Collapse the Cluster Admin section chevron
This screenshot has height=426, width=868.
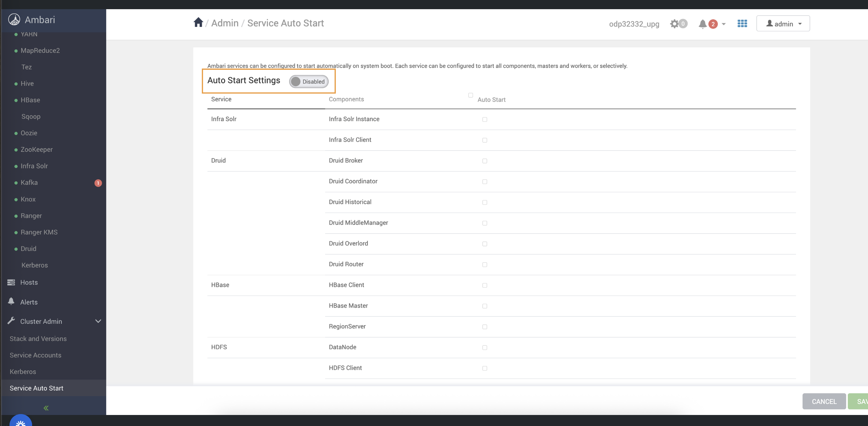(x=98, y=321)
